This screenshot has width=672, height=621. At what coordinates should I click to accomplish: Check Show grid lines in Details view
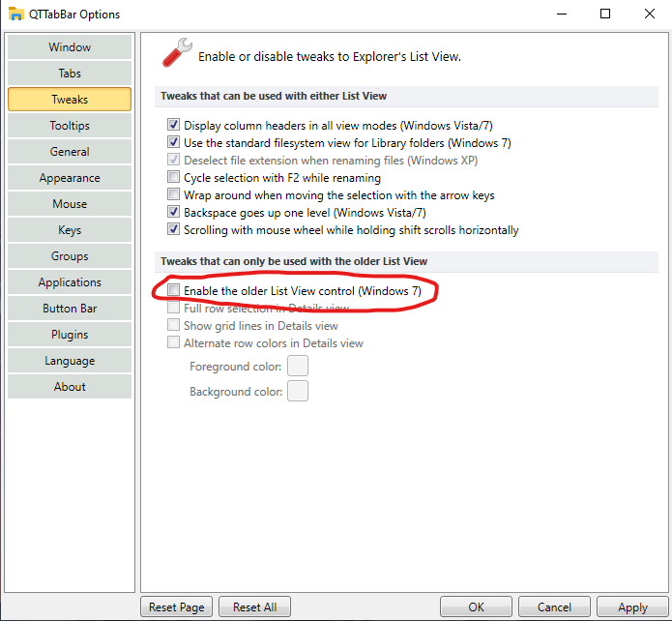pos(174,325)
